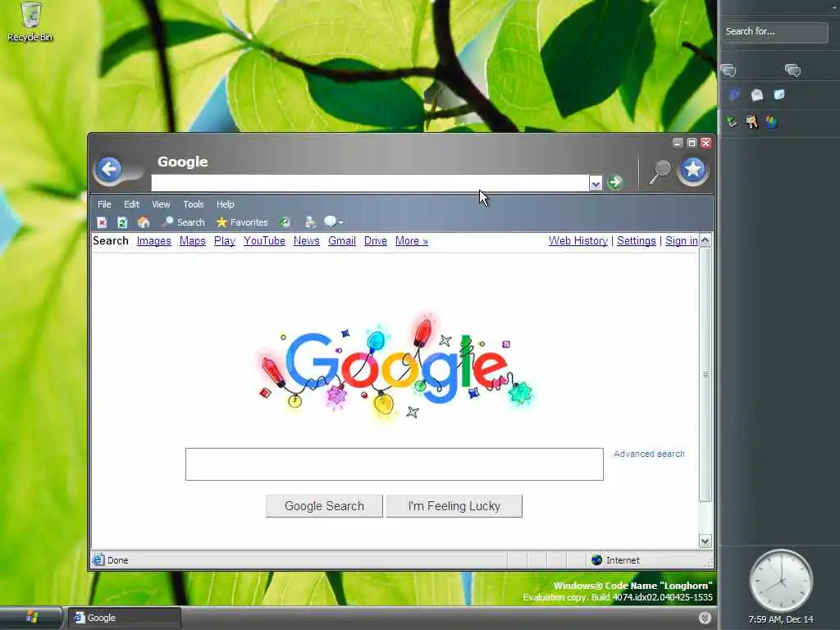
Task: Click the 7:59 AM, Dec 14 time text
Action: (x=781, y=619)
